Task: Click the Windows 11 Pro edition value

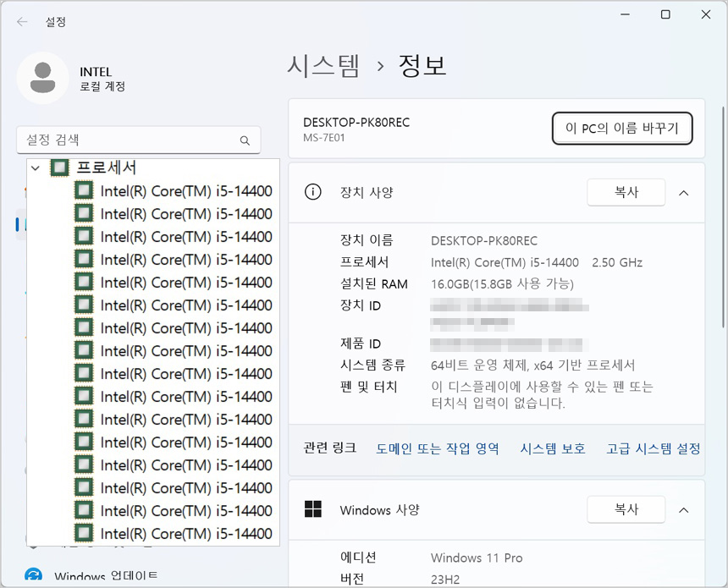Action: coord(477,558)
